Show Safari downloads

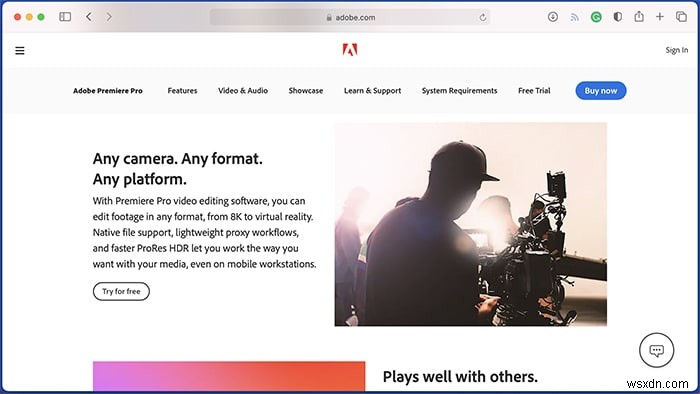[553, 17]
